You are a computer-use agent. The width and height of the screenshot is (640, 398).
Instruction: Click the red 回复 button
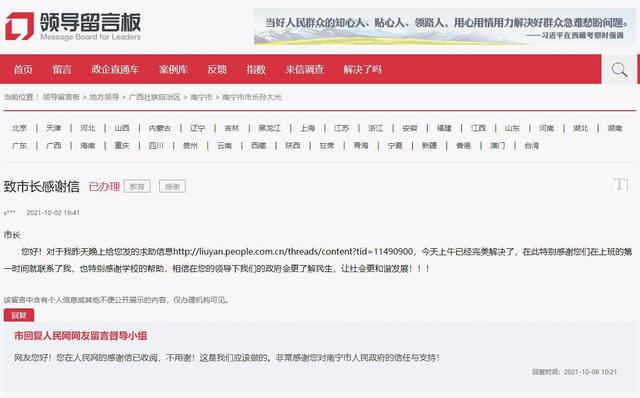pos(19,315)
